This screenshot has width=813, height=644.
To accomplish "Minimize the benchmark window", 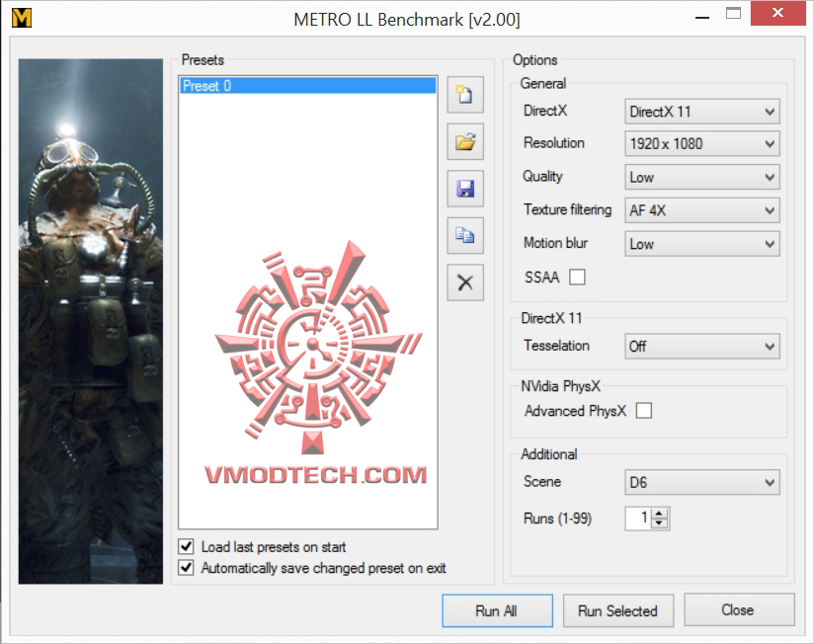I will [702, 17].
